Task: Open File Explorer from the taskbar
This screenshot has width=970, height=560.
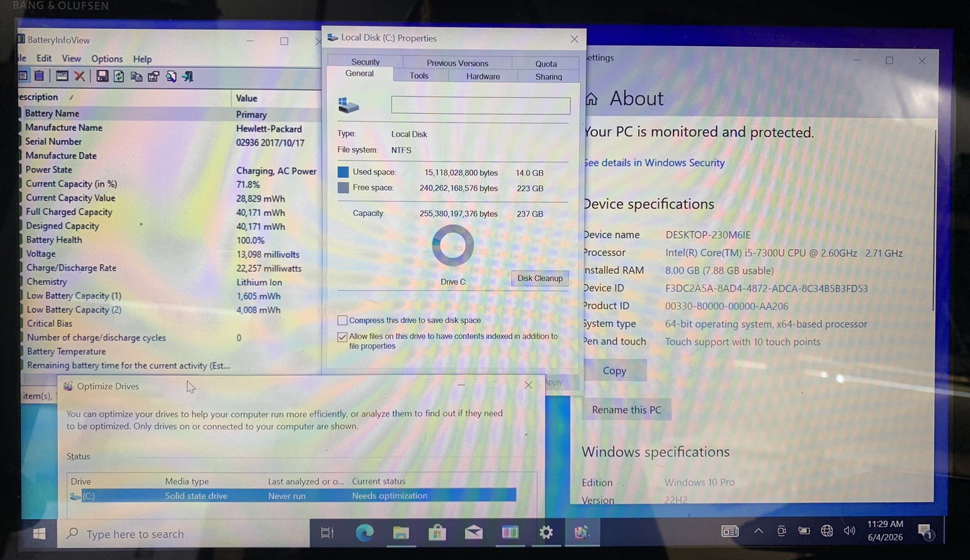Action: coord(401,533)
